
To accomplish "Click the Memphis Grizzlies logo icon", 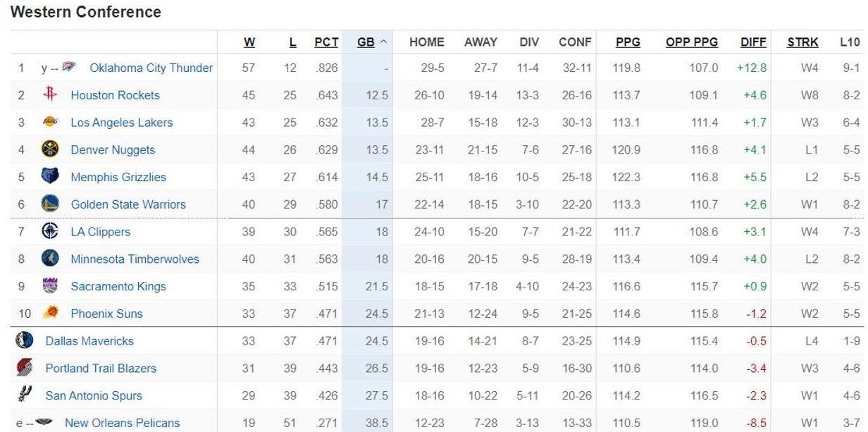I will point(50,177).
